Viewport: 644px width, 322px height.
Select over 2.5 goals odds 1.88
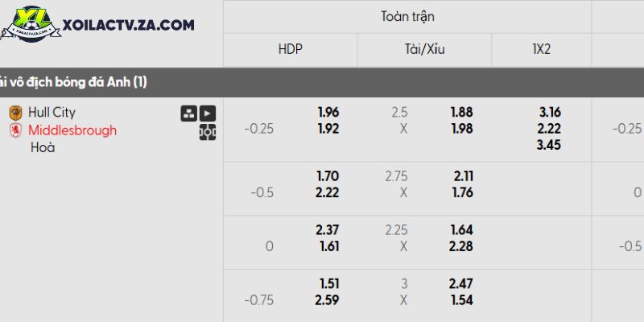pyautogui.click(x=462, y=112)
